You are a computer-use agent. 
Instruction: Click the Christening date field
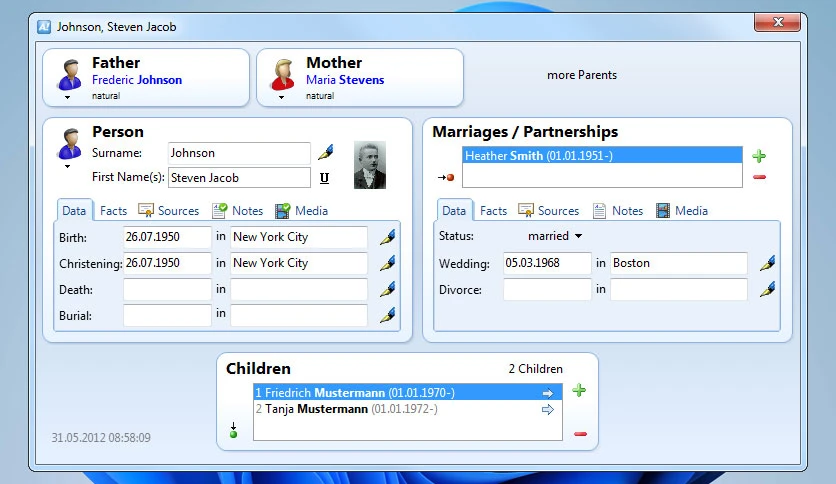pos(167,263)
